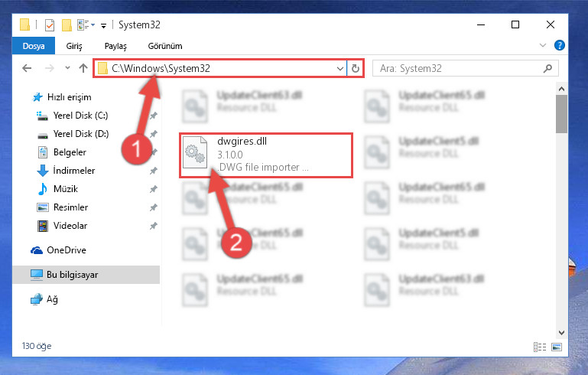This screenshot has width=588, height=375.
Task: Click New Folder icon in quick access toolbar
Action: tap(67, 25)
